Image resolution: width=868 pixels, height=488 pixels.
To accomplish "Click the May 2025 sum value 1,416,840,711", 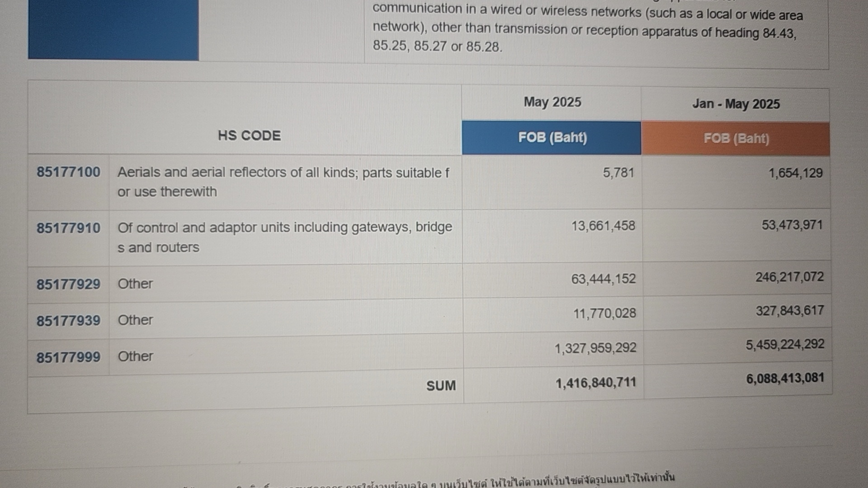I will (x=595, y=383).
